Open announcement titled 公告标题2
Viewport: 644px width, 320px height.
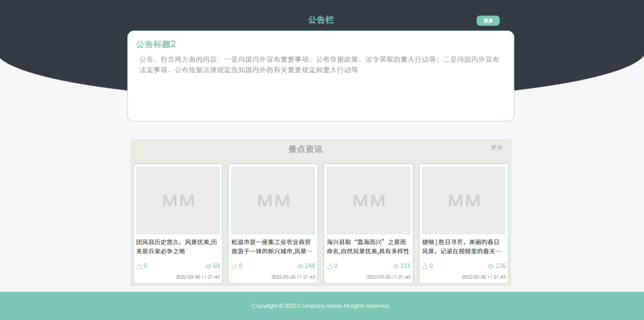(x=156, y=44)
